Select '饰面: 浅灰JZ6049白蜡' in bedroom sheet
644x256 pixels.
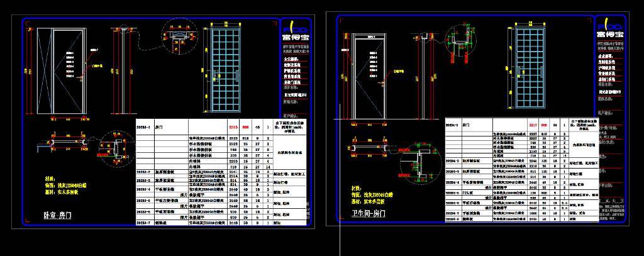click(65, 186)
